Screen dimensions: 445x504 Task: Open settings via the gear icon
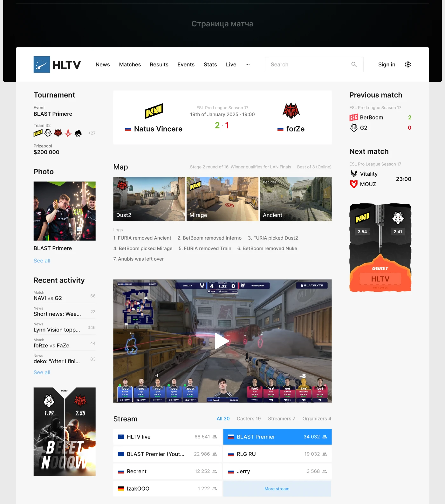(x=408, y=65)
